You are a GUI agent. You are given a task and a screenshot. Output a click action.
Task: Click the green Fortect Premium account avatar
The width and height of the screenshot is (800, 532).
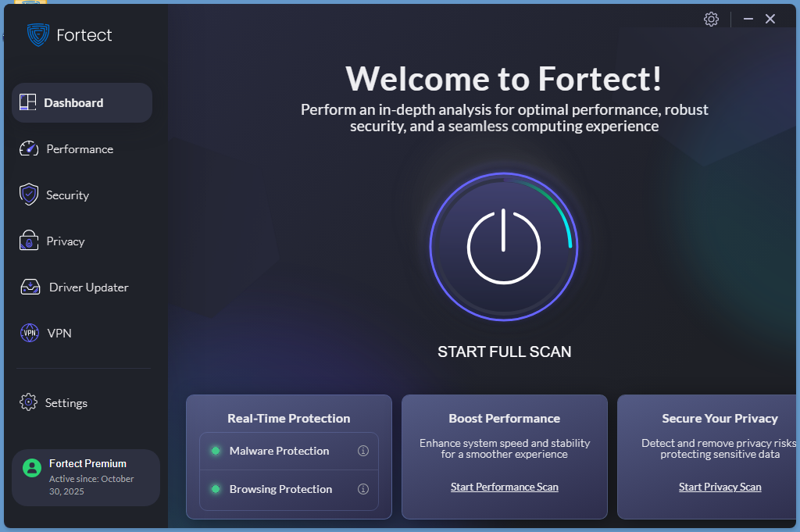(32, 468)
